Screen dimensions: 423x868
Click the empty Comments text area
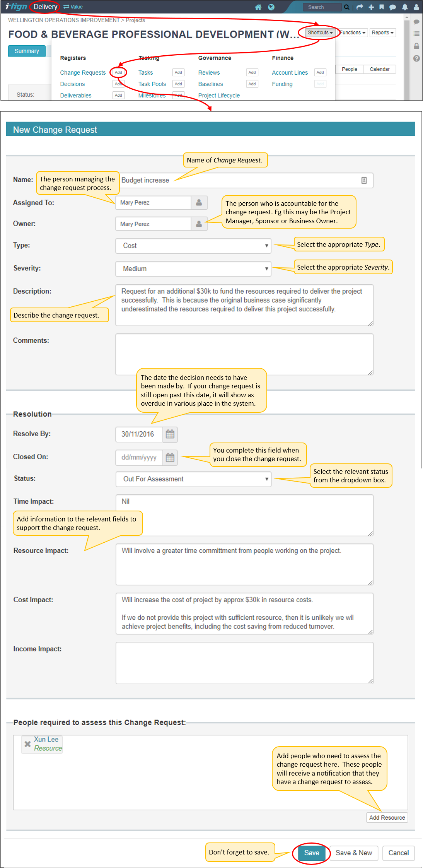[x=244, y=355]
